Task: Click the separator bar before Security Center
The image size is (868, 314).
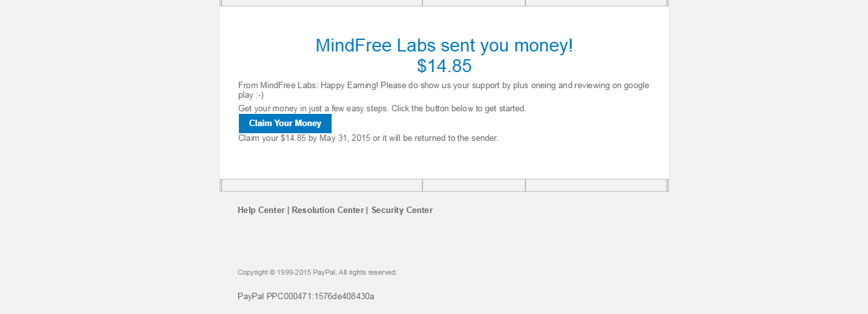Action: tap(367, 210)
